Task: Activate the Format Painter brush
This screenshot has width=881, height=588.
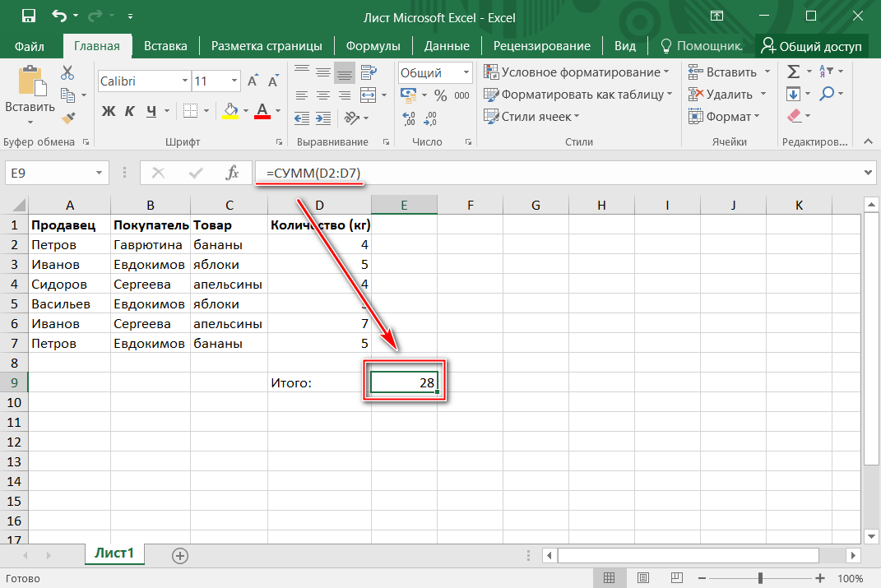Action: 68,118
